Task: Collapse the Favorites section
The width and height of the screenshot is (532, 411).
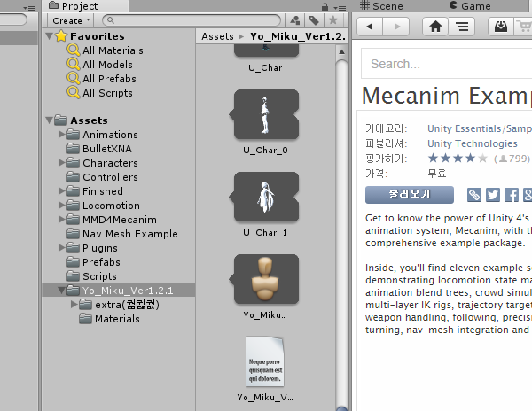Action: pos(49,36)
